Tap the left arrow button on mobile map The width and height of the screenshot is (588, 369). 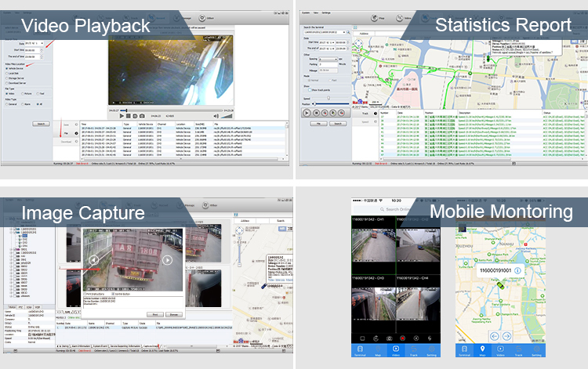(494, 336)
